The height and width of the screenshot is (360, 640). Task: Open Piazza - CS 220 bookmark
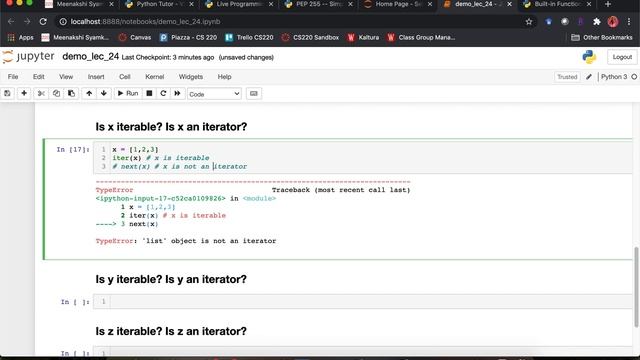189,38
